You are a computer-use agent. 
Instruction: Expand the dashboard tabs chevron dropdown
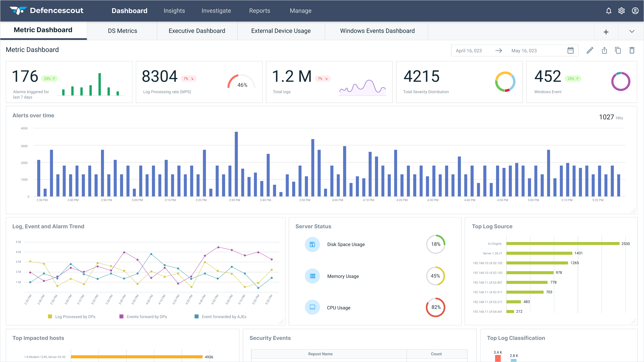[632, 31]
